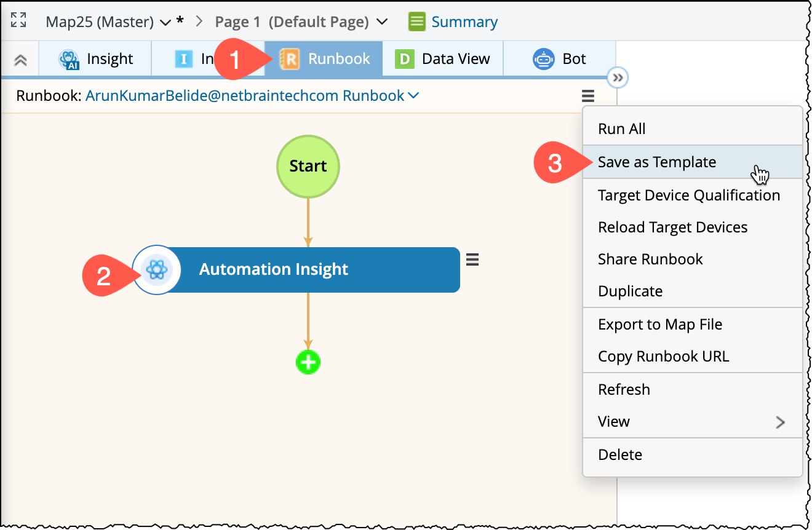Open the runbook hamburger menu icon
The image size is (812, 530).
click(588, 96)
